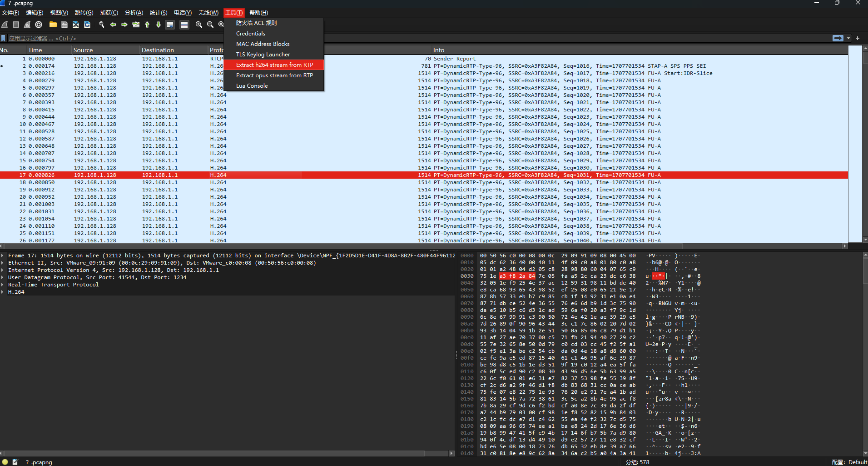Screen dimensions: 868x466
Task: Go to specified packet icon
Action: point(136,25)
